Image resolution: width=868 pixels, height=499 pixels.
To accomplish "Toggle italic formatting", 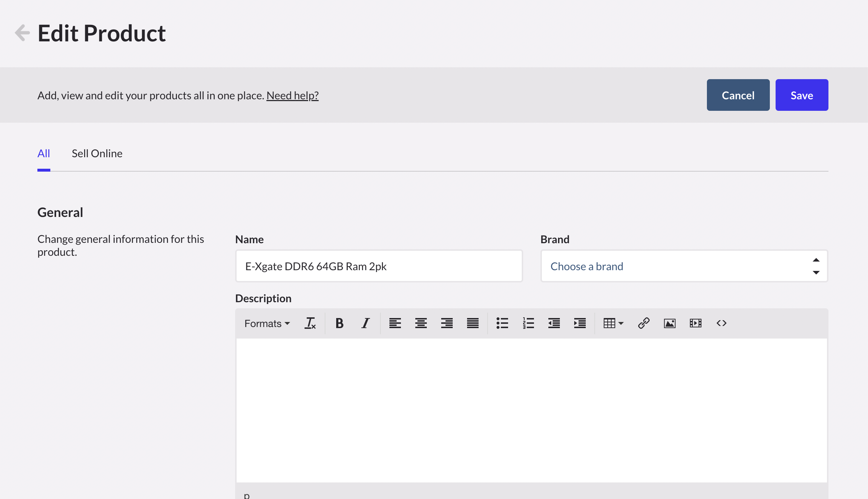I will point(365,323).
